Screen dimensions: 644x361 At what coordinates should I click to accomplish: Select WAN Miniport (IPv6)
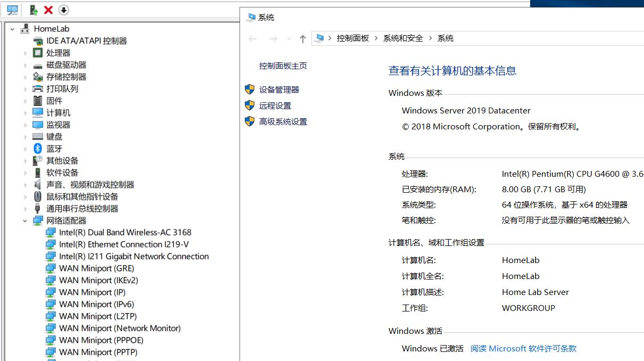96,305
